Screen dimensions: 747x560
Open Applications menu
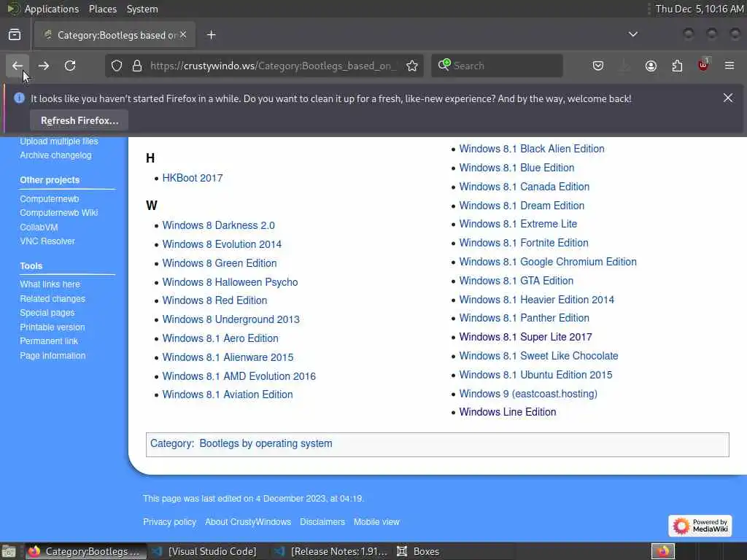52,9
